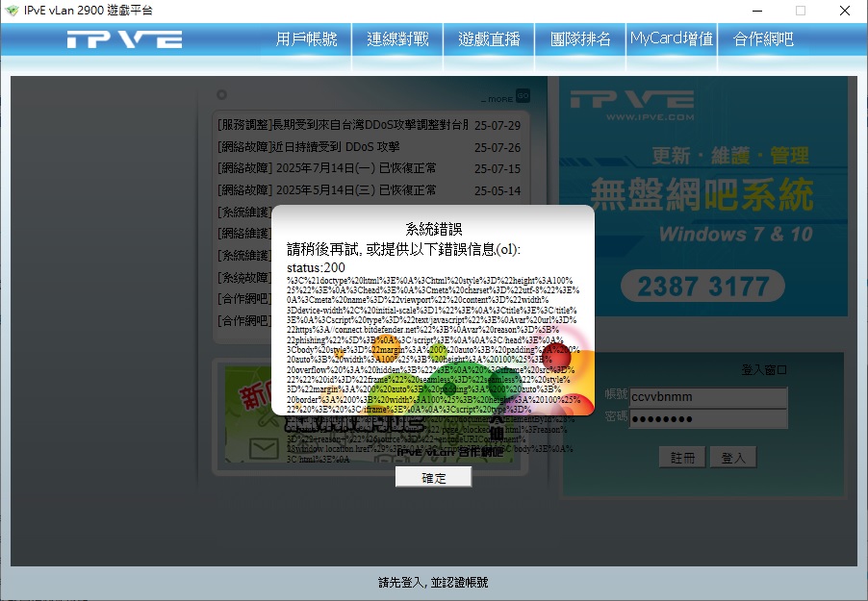Image resolution: width=868 pixels, height=601 pixels.
Task: Click the 註冊 register button
Action: click(682, 458)
